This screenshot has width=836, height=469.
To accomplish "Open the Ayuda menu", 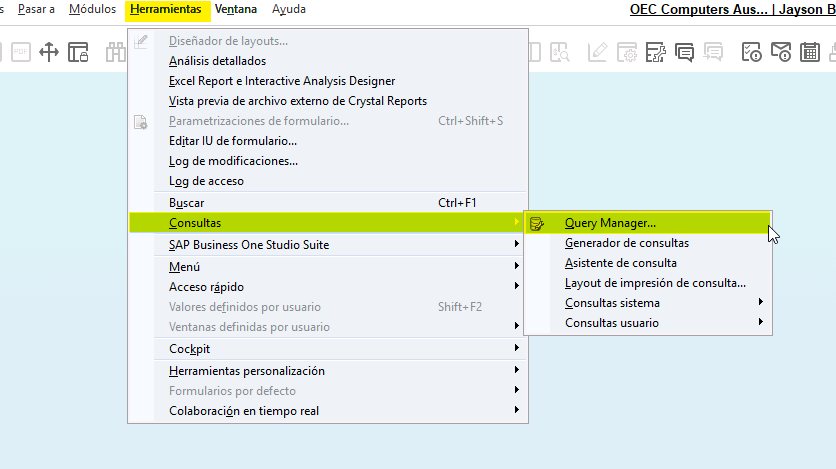I will tap(288, 9).
